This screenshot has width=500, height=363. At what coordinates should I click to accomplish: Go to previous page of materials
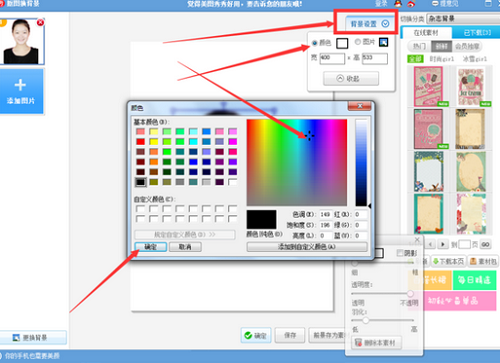(x=431, y=244)
